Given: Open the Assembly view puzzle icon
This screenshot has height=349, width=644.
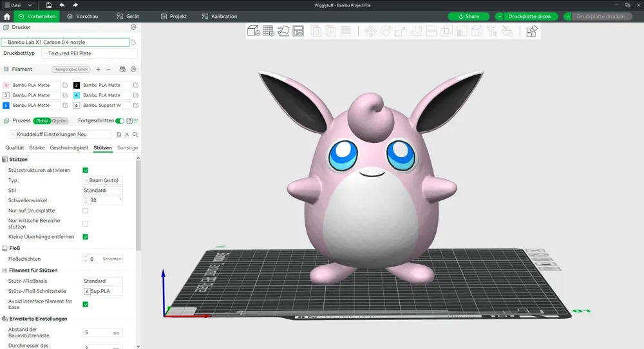Looking at the screenshot, I should tap(531, 31).
